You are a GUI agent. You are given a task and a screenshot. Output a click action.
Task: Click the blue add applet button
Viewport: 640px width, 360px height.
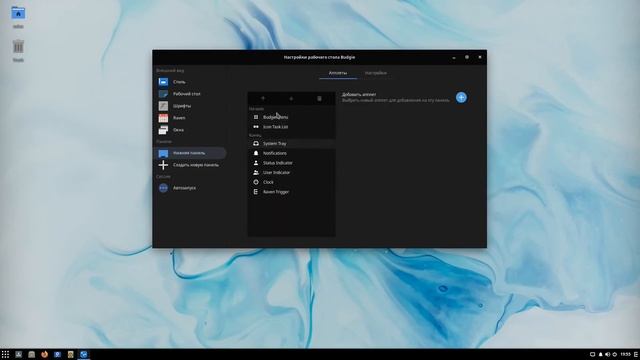click(x=461, y=98)
